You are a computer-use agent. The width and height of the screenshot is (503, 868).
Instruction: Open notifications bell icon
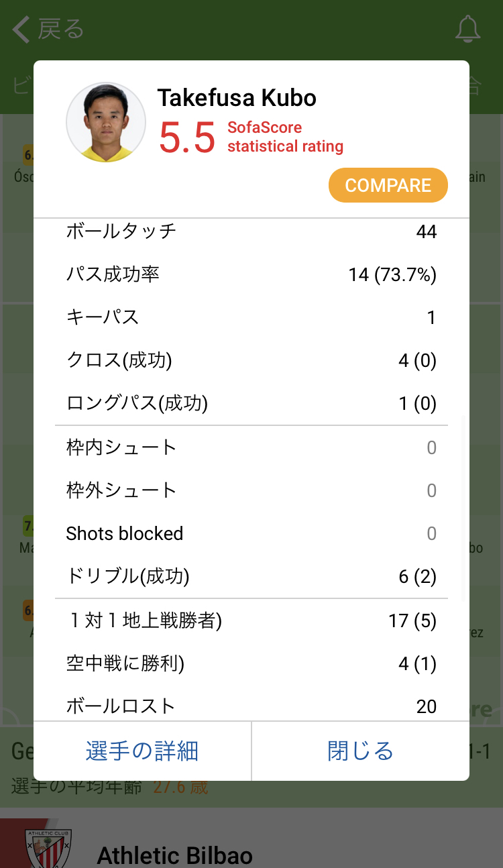[467, 30]
